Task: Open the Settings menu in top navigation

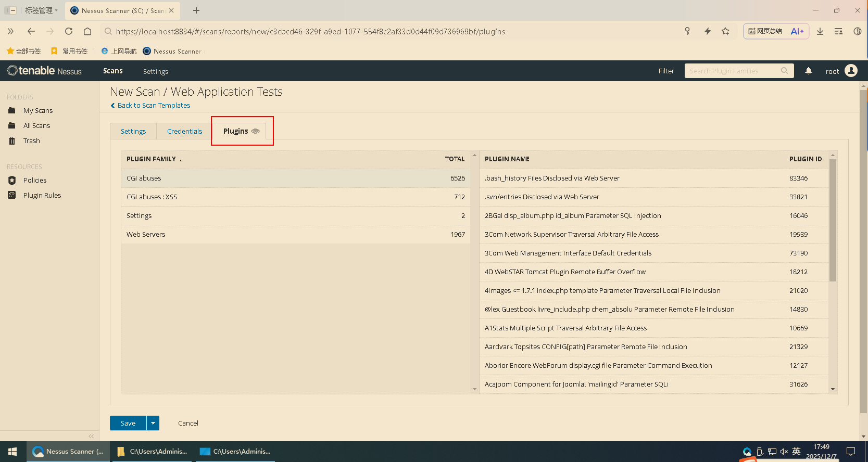Action: (156, 71)
